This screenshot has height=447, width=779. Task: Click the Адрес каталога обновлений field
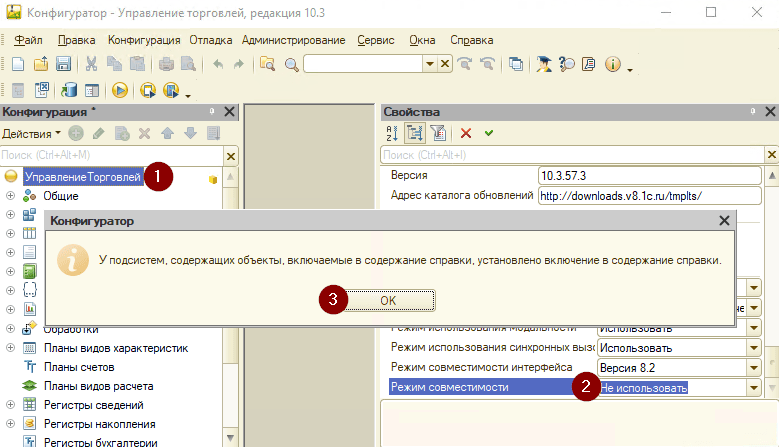pos(649,196)
